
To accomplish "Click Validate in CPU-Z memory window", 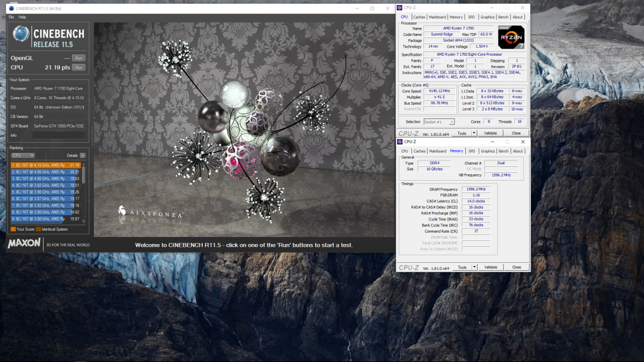I will click(x=491, y=267).
